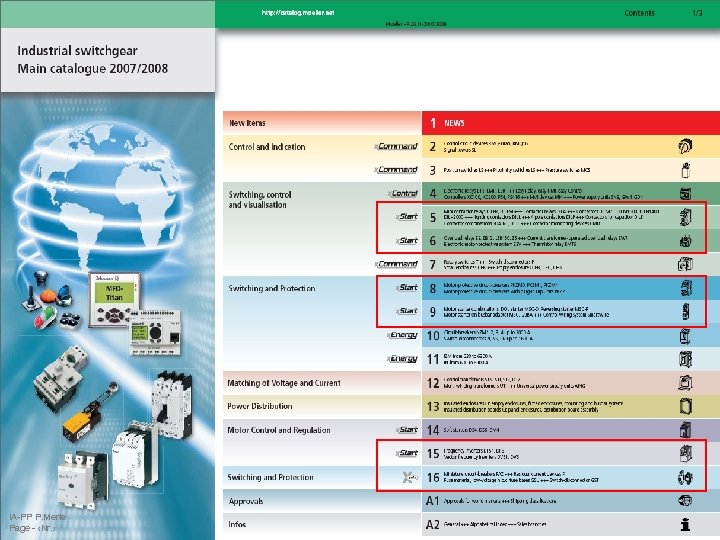Select the Approvals category
This screenshot has height=540, width=720.
[x=246, y=501]
